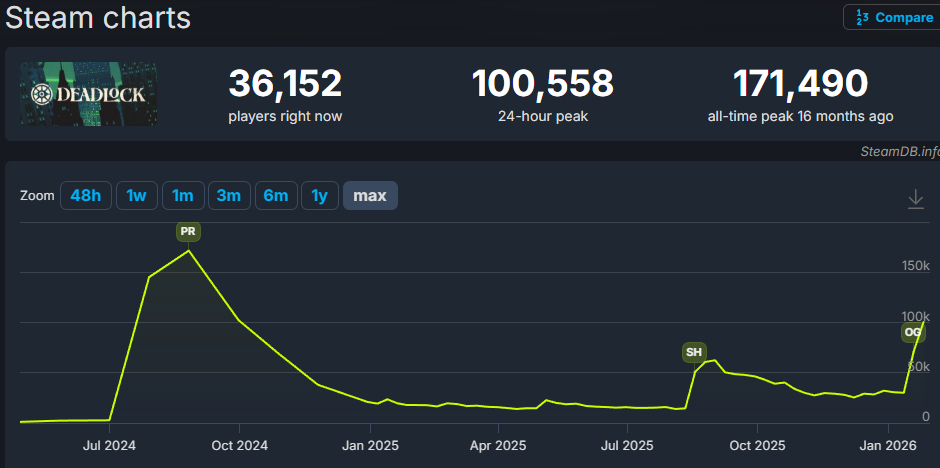Viewport: 940px width, 468px height.
Task: Click the chart download arrow icon
Action: coord(915,199)
